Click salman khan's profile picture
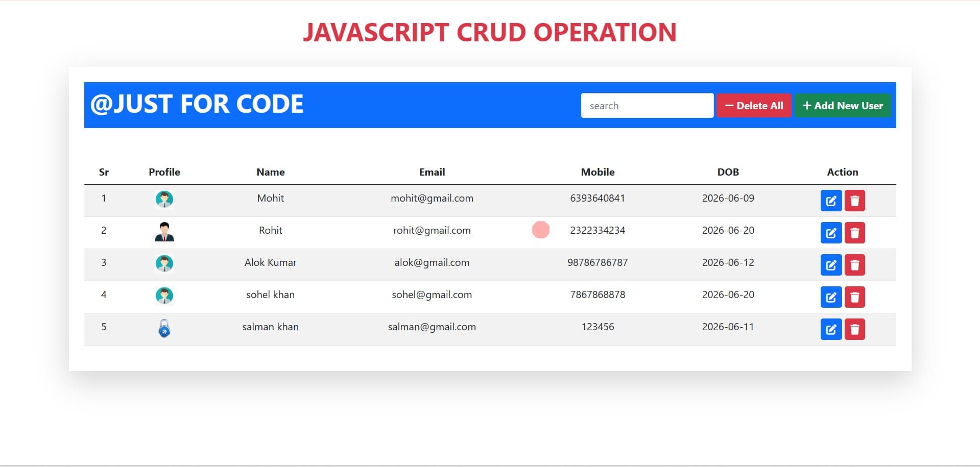This screenshot has width=980, height=467. pyautogui.click(x=164, y=328)
